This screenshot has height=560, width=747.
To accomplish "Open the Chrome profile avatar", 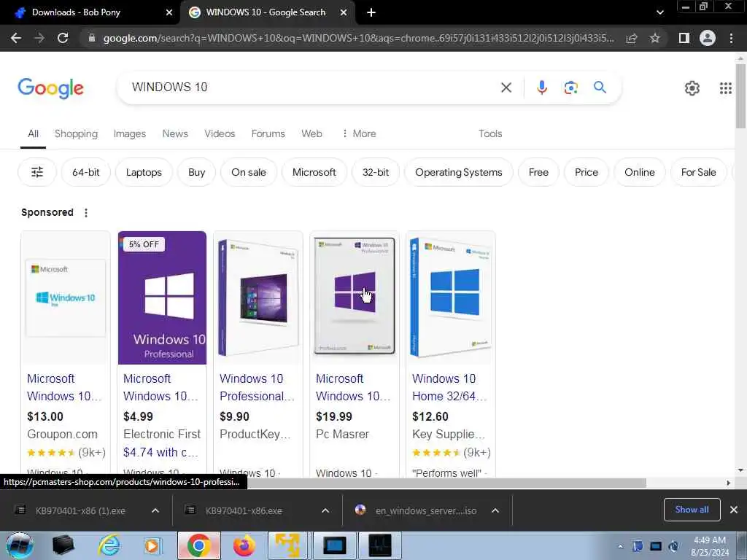I will [x=708, y=38].
